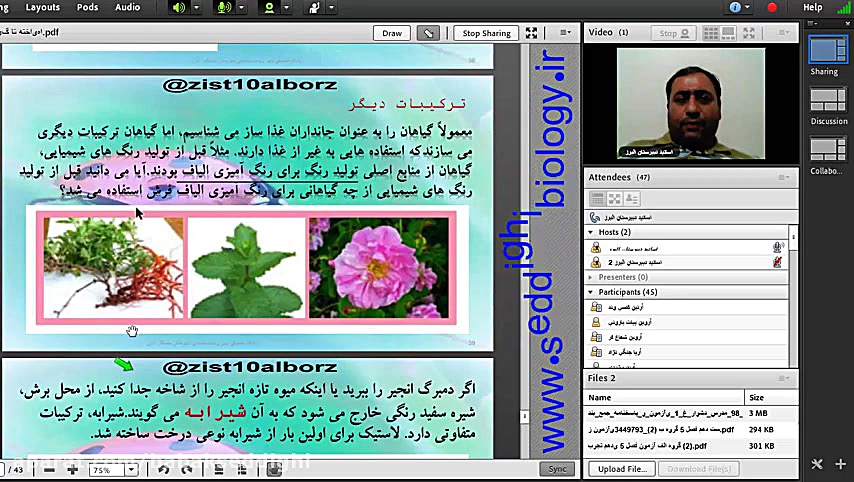The image size is (854, 482).
Task: Select the attendee status view icon
Action: [x=632, y=199]
